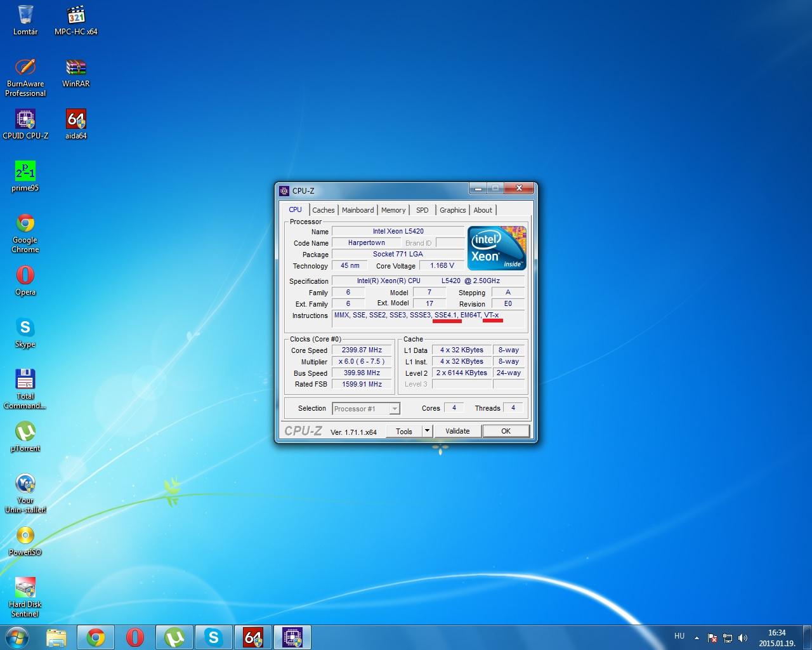Click OK in CPU-Z
Screen dimensions: 812x650
pyautogui.click(x=506, y=431)
